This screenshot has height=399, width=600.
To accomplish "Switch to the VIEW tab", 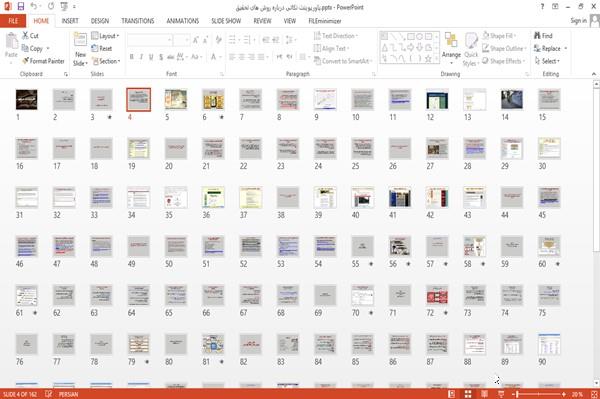I will [290, 21].
